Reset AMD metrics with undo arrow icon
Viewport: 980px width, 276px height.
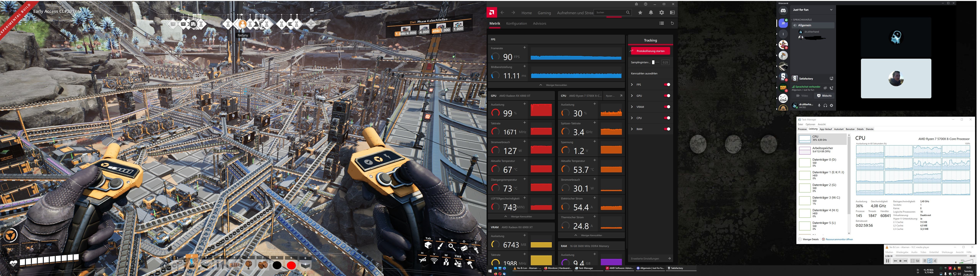coord(672,23)
